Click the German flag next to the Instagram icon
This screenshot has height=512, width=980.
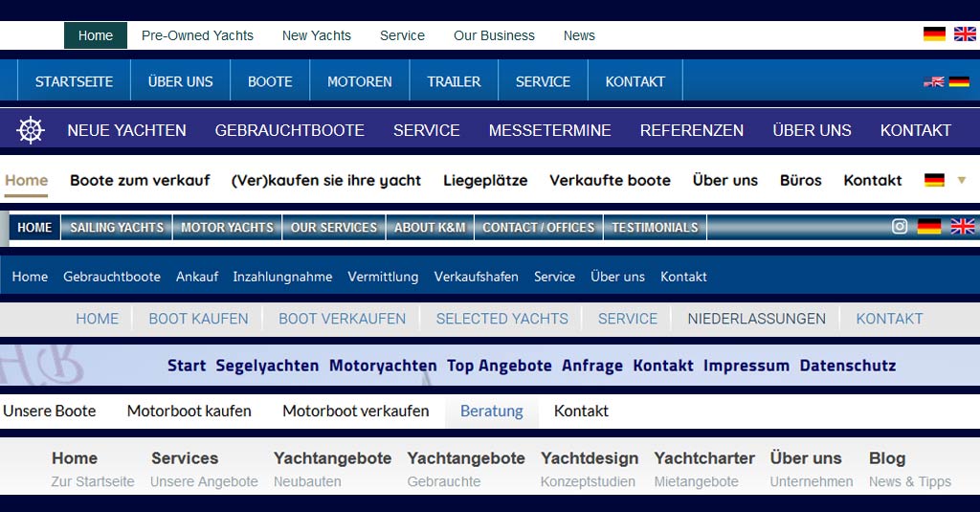pos(929,227)
